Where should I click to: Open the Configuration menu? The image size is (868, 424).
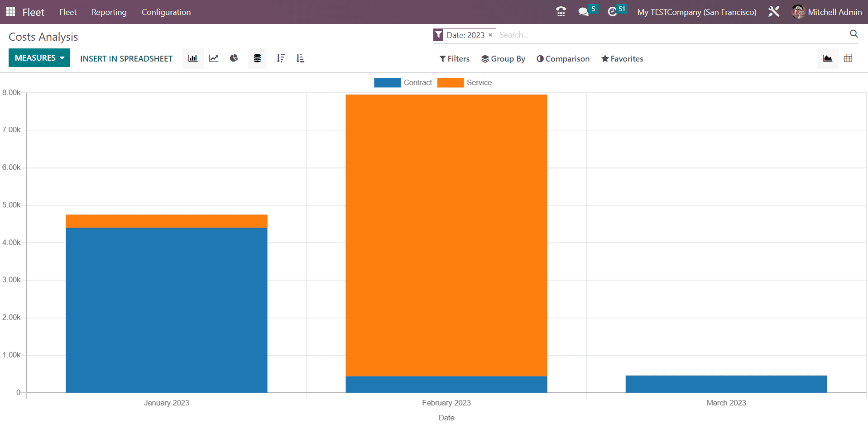[166, 12]
